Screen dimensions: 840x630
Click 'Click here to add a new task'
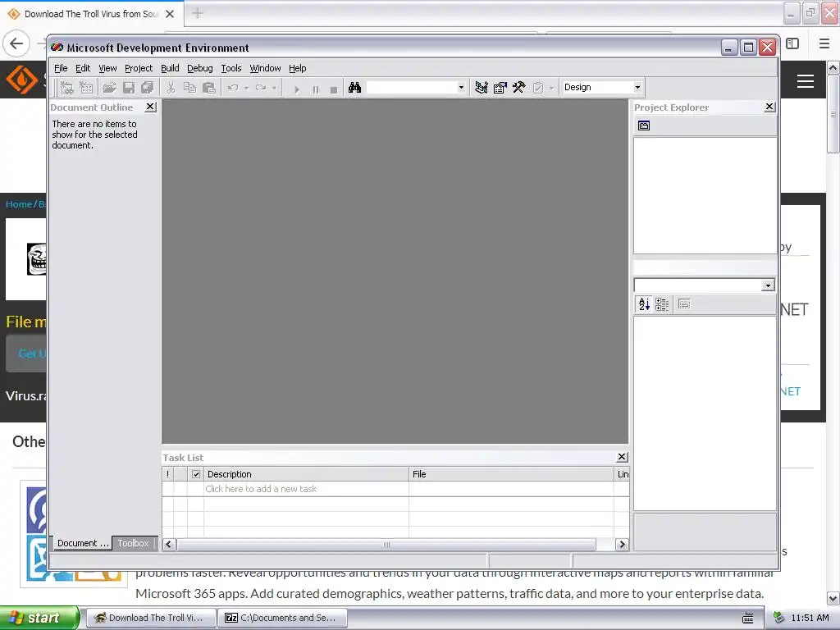(x=261, y=489)
